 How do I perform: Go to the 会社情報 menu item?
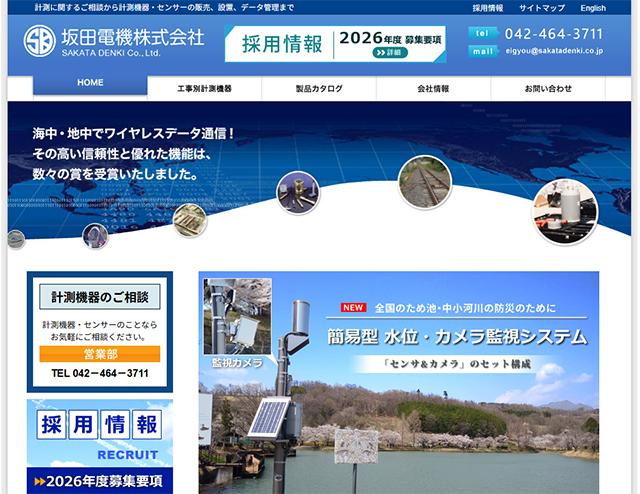433,89
